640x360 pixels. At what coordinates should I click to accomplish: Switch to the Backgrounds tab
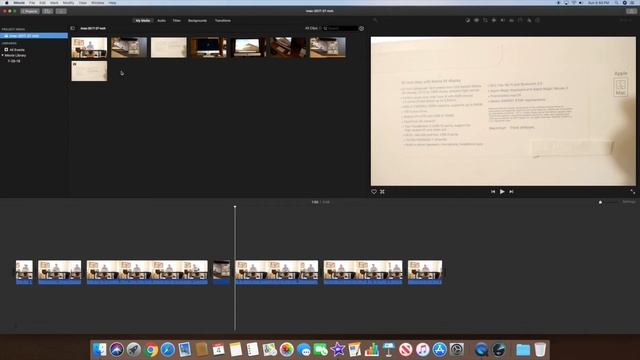[197, 20]
